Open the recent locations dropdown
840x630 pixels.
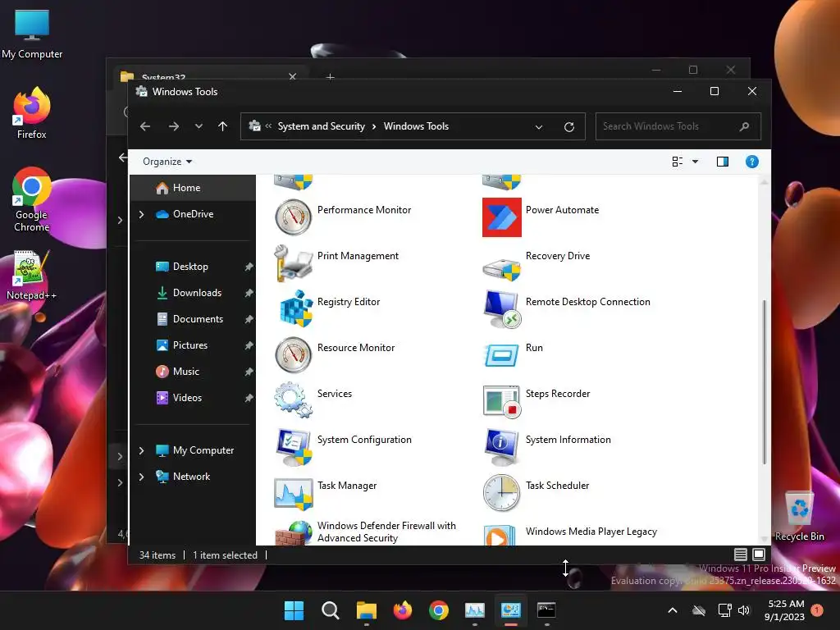click(x=199, y=126)
